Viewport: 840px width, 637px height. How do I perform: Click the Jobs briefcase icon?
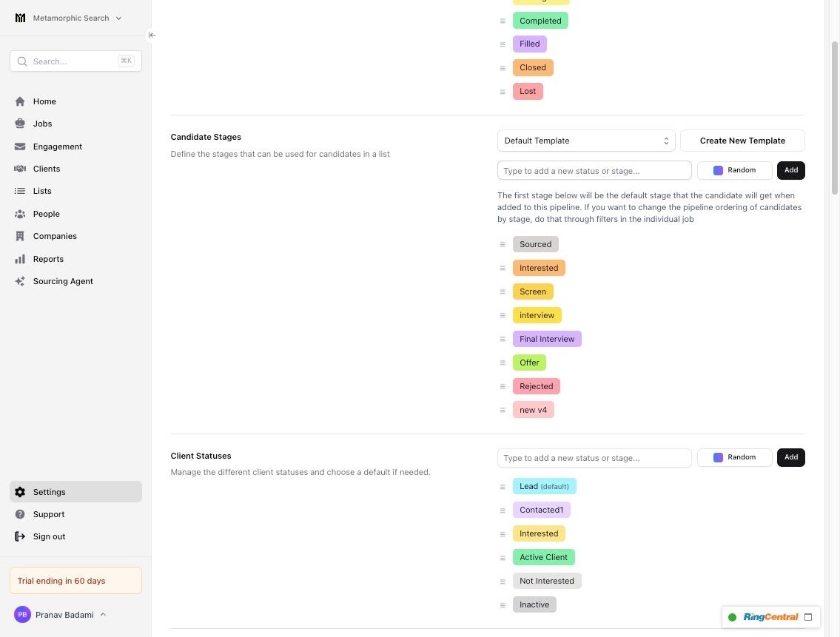[20, 124]
